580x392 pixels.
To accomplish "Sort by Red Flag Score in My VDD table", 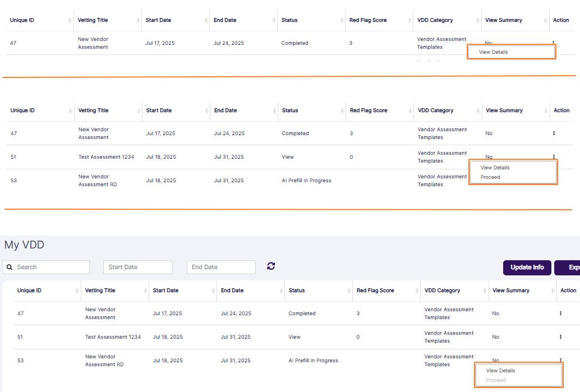I will (x=416, y=290).
